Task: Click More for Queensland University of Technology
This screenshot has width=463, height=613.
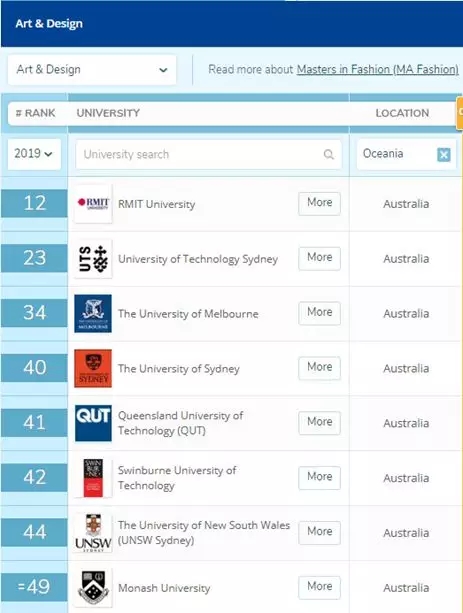Action: point(319,423)
